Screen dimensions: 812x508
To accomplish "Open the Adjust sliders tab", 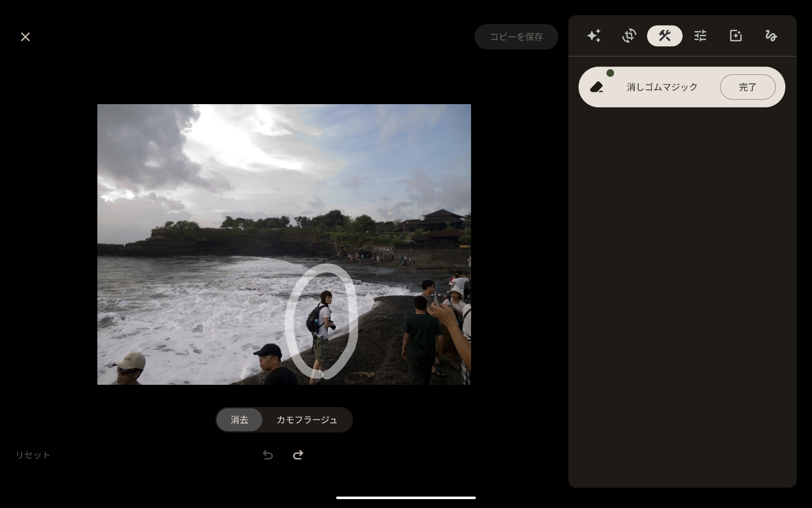I will [700, 36].
